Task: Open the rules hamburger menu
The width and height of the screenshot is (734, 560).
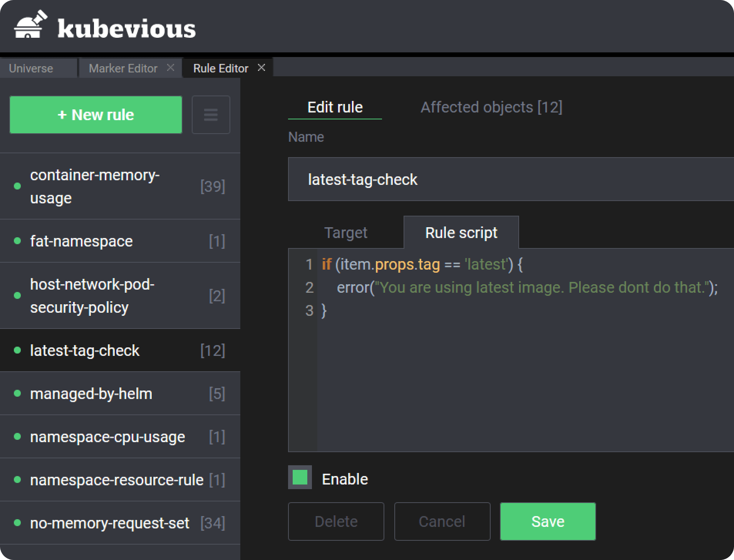Action: coord(211,115)
